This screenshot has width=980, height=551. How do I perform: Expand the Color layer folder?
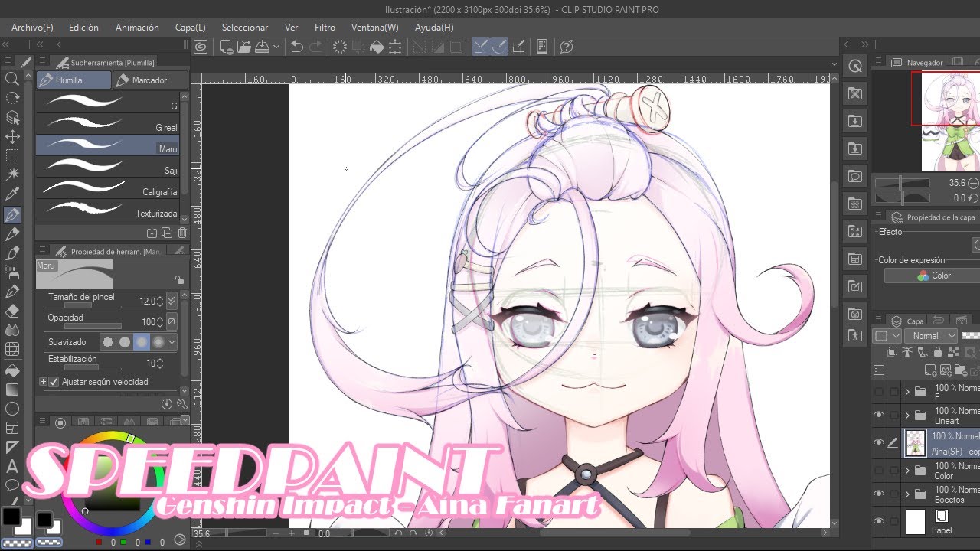908,470
